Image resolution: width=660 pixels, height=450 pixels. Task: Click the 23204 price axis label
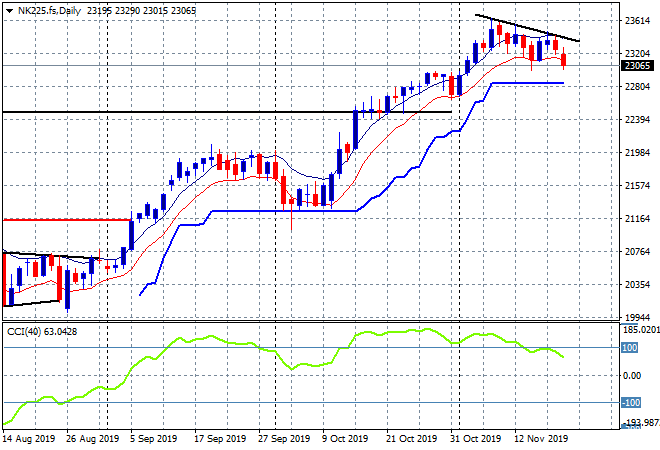(637, 53)
